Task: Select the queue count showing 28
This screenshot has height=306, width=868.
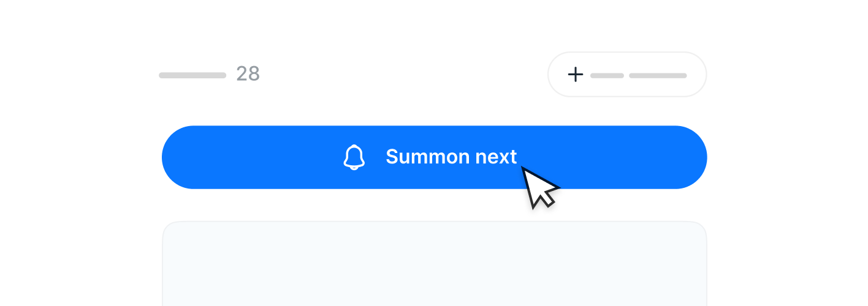Action: 248,74
